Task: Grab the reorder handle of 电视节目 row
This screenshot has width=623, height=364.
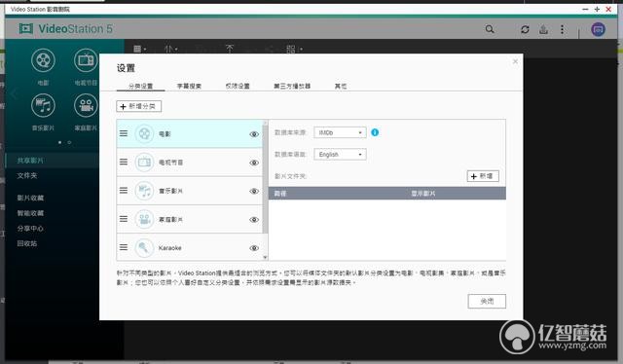Action: coord(124,162)
